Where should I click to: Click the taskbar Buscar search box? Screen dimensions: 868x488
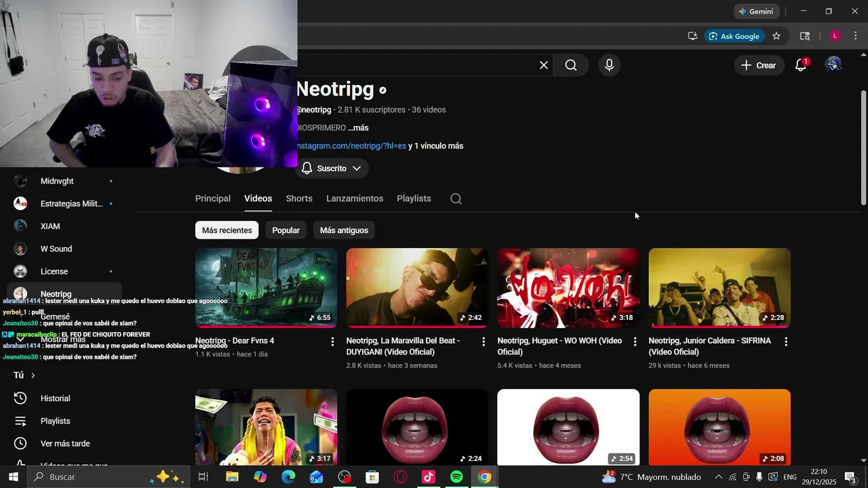coord(108,477)
